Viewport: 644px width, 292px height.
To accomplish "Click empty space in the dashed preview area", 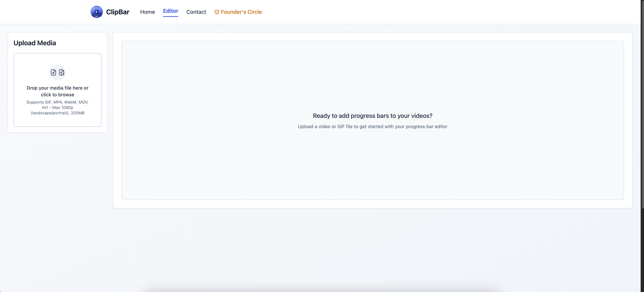I will point(372,75).
